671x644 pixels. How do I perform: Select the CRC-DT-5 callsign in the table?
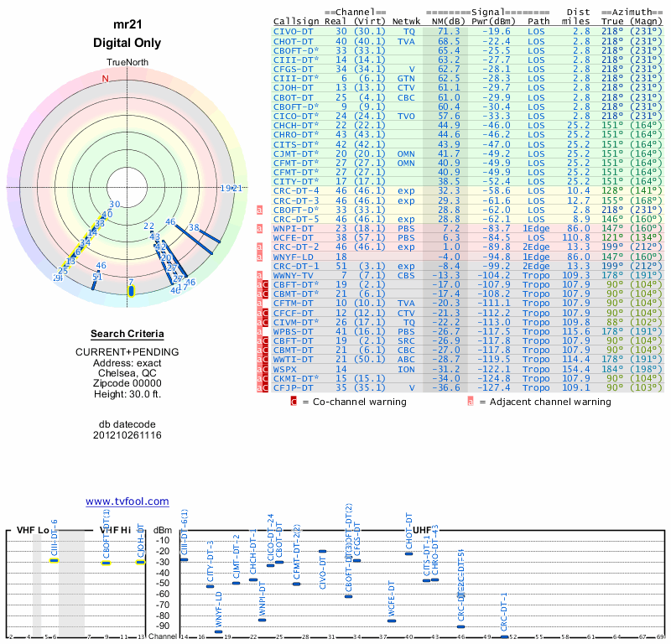click(x=296, y=219)
